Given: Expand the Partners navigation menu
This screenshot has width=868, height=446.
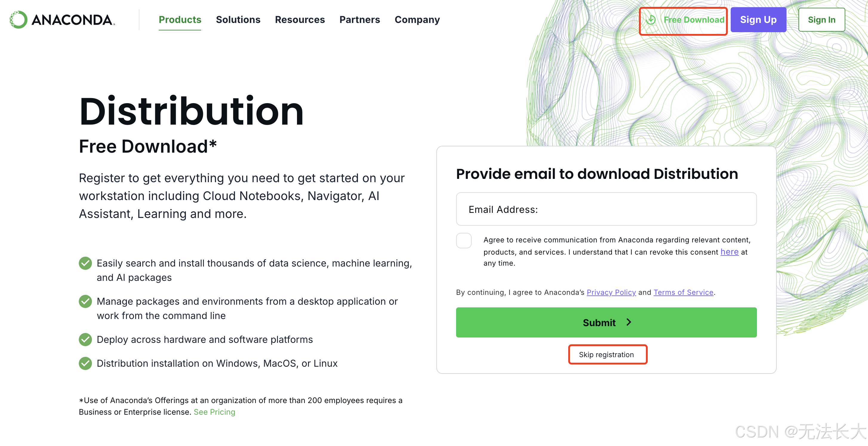Looking at the screenshot, I should coord(360,20).
